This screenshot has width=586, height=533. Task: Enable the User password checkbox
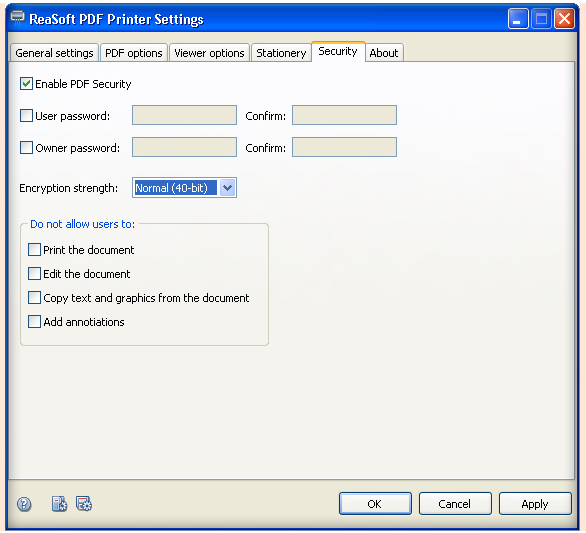26,115
